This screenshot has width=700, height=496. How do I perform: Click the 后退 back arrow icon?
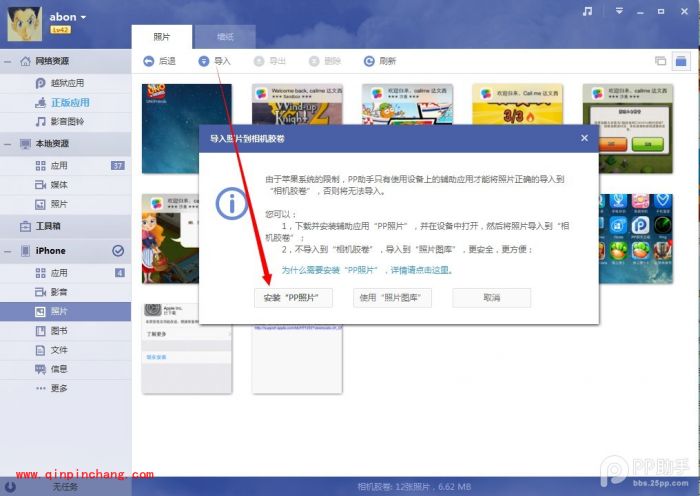[149, 61]
